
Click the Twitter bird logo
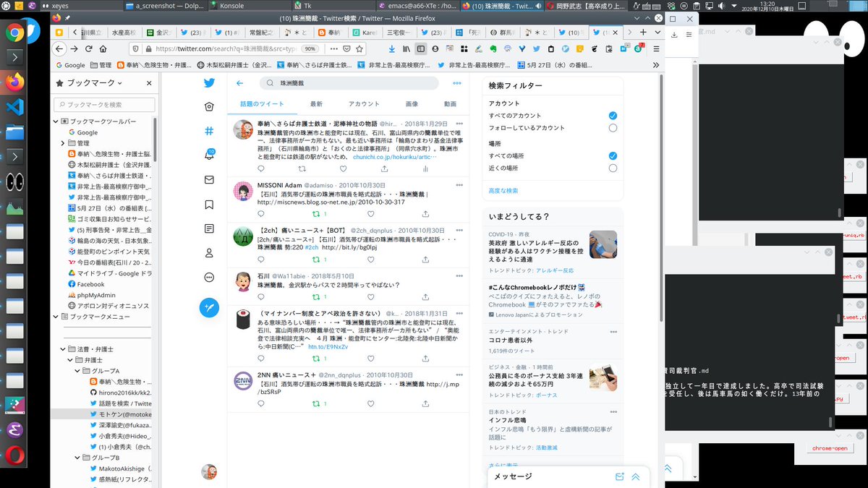[209, 82]
